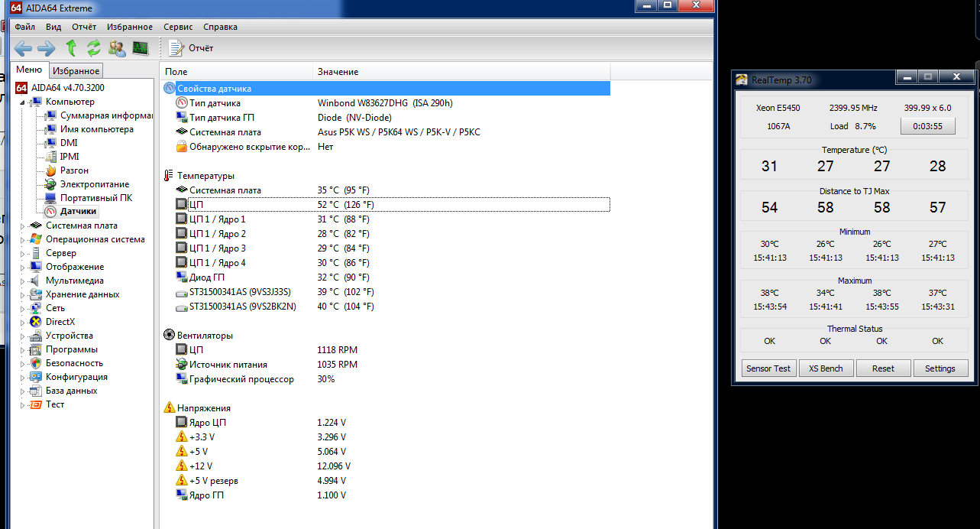Click the Поле column header
The width and height of the screenshot is (980, 529).
pos(238,71)
